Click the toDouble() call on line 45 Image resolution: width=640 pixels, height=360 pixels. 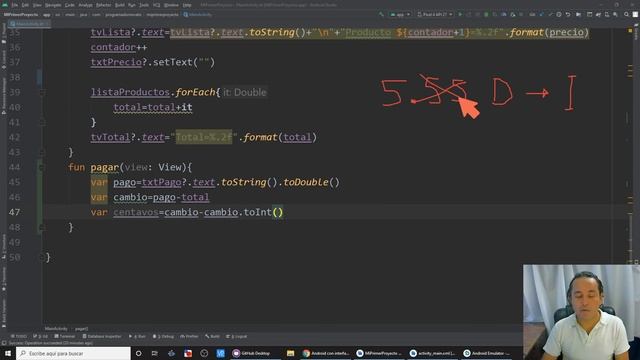pyautogui.click(x=311, y=182)
